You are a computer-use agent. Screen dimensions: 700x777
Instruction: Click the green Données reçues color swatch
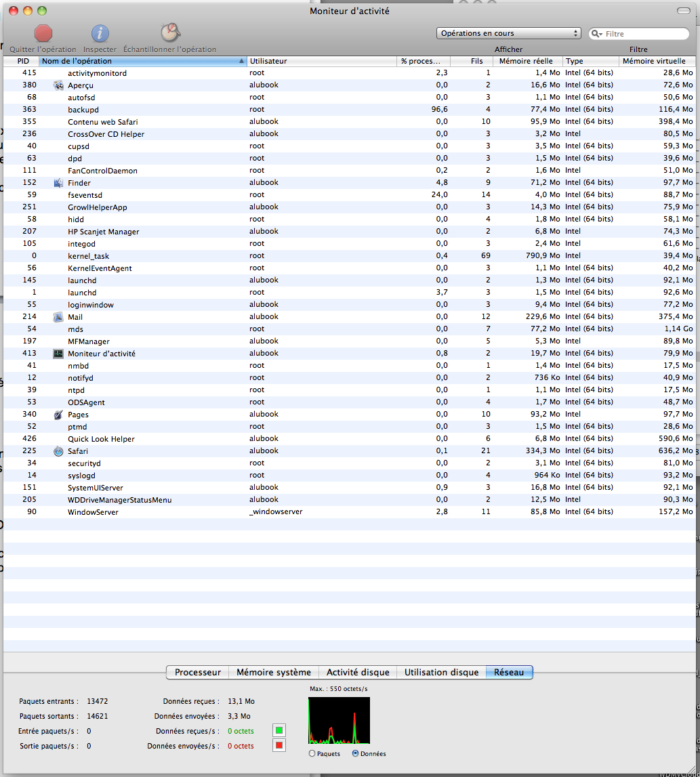[x=279, y=730]
